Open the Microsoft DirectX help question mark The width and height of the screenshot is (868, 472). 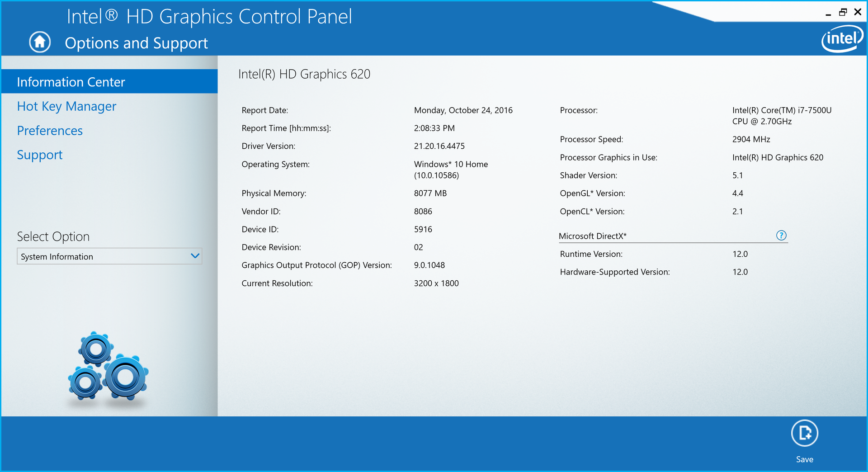781,236
